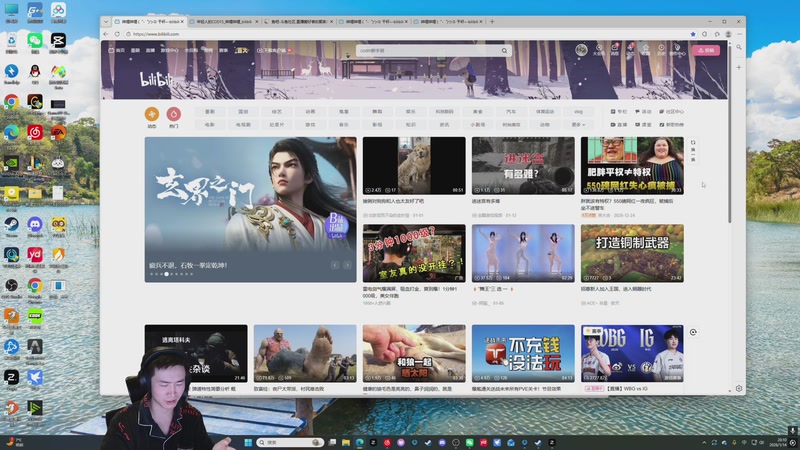Open the 消息 messages icon in header
Image resolution: width=800 pixels, height=450 pixels.
(x=615, y=49)
